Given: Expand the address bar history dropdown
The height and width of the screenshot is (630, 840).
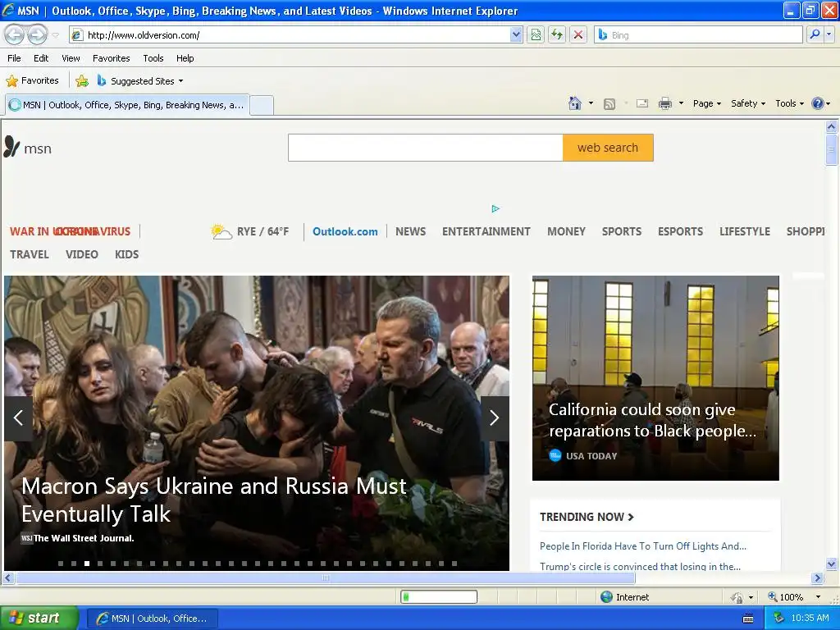Looking at the screenshot, I should [516, 34].
